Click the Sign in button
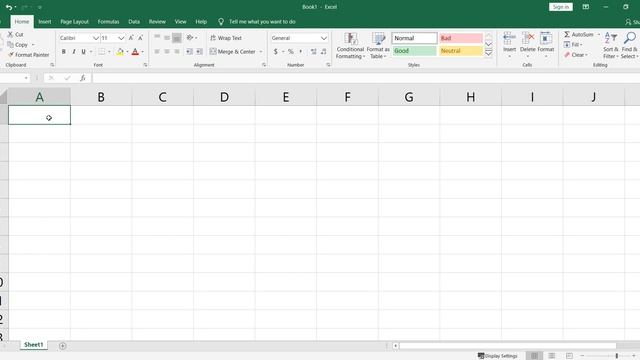Screen dimensions: 640x360 click(561, 7)
